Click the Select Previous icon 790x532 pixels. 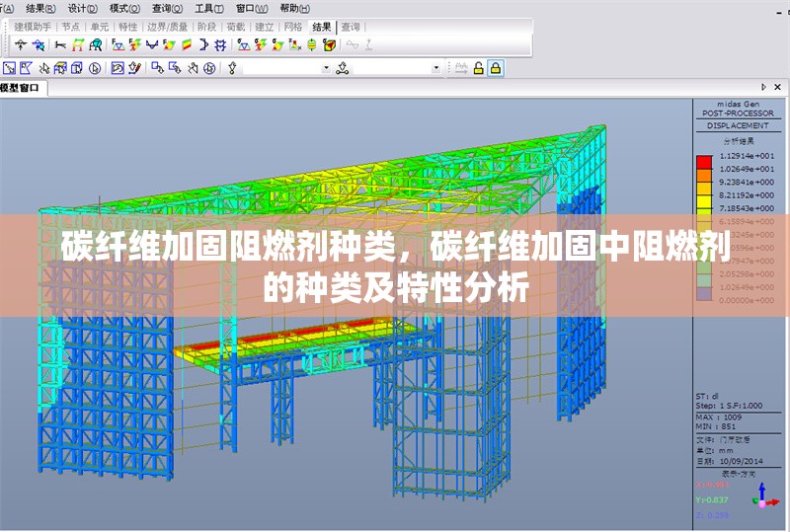tap(118, 68)
